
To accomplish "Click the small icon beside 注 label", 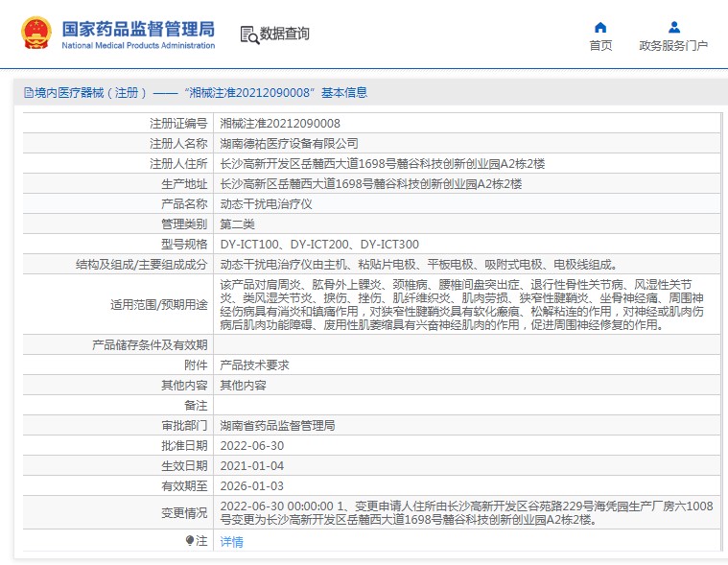I will tap(189, 541).
